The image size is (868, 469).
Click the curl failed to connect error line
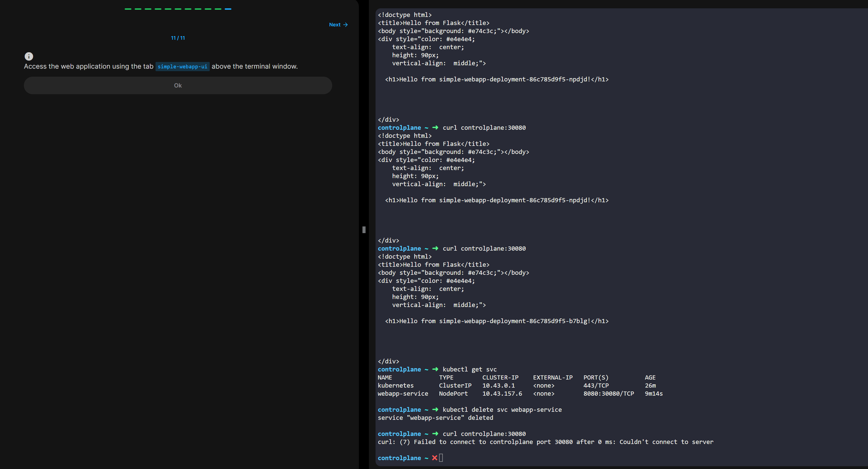click(545, 442)
